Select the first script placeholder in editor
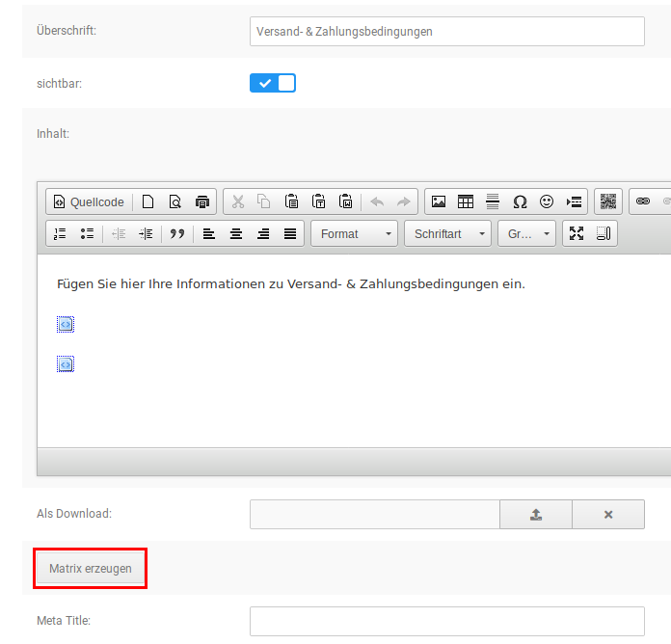Viewport: 671px width, 644px height. pyautogui.click(x=66, y=324)
